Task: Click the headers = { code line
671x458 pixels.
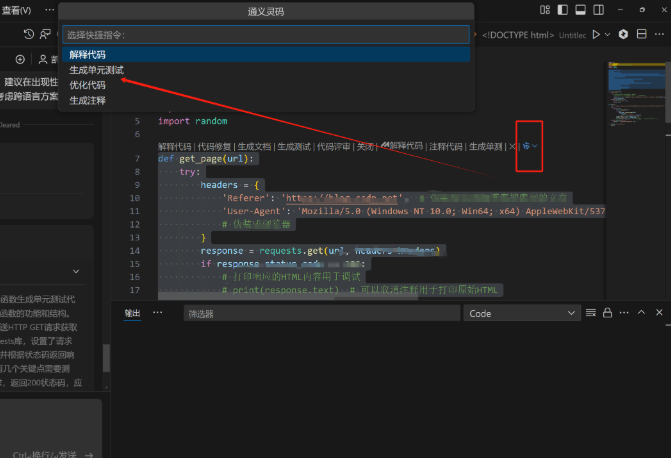Action: tap(230, 185)
